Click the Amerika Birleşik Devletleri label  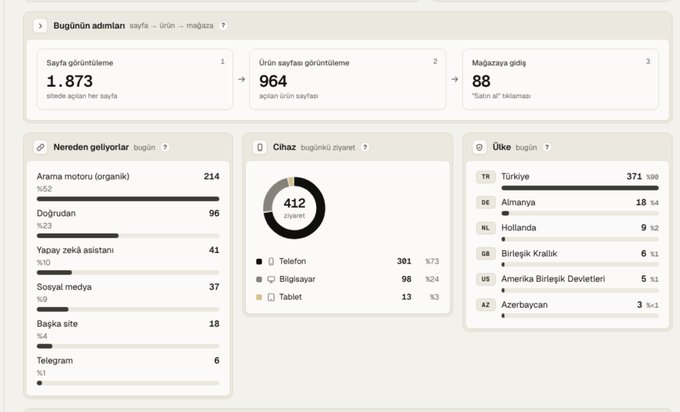(553, 279)
